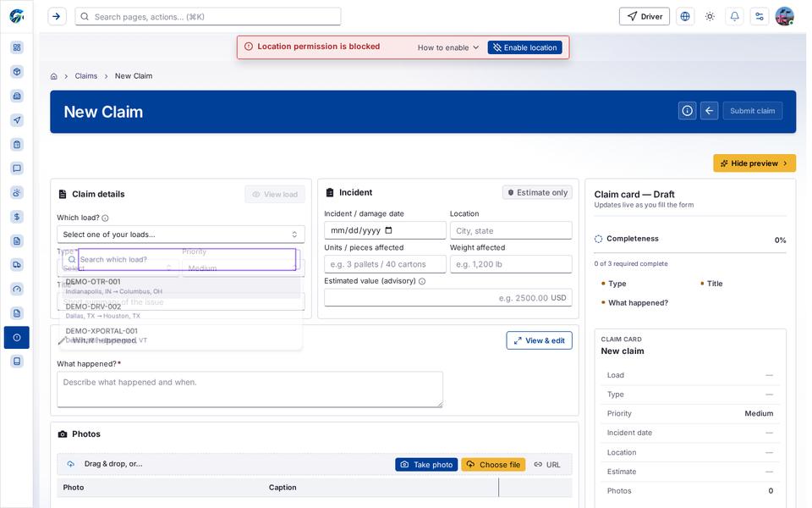The width and height of the screenshot is (812, 508).
Task: Toggle the Estimate only option
Action: [x=538, y=193]
